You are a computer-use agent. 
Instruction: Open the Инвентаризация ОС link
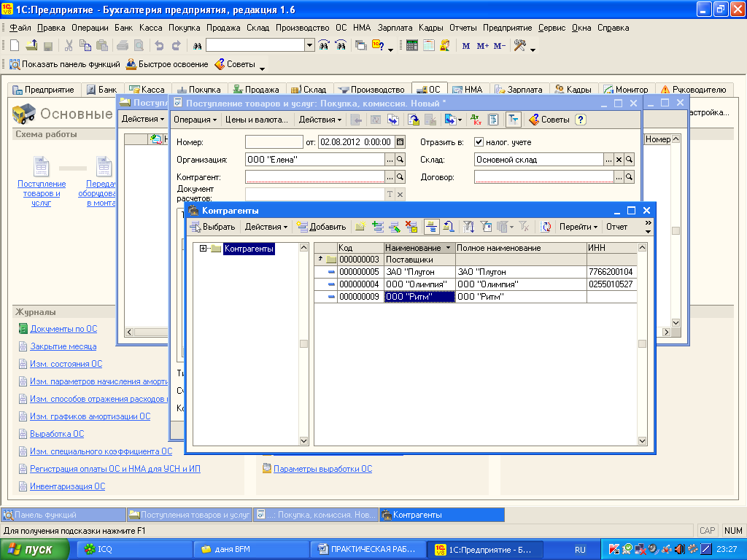click(x=68, y=486)
